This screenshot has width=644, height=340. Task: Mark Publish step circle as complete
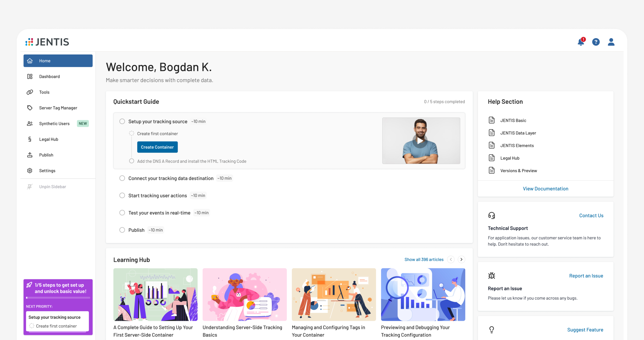tap(122, 230)
